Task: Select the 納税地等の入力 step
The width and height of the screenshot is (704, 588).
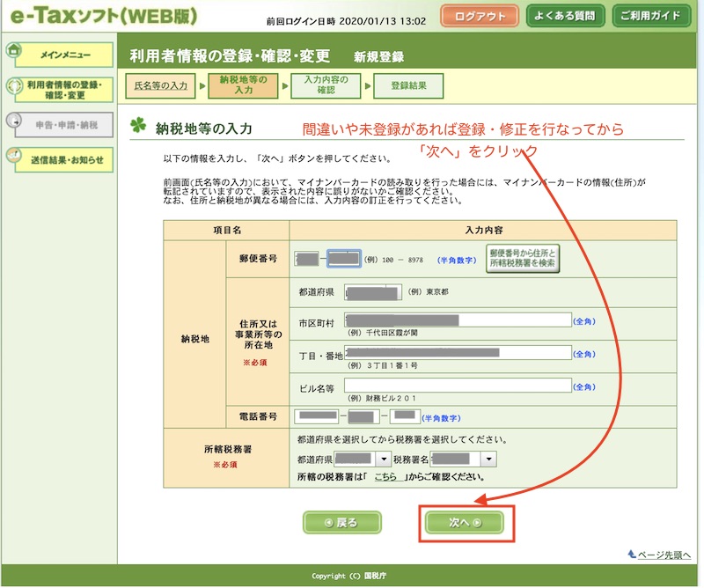Action: pos(244,85)
